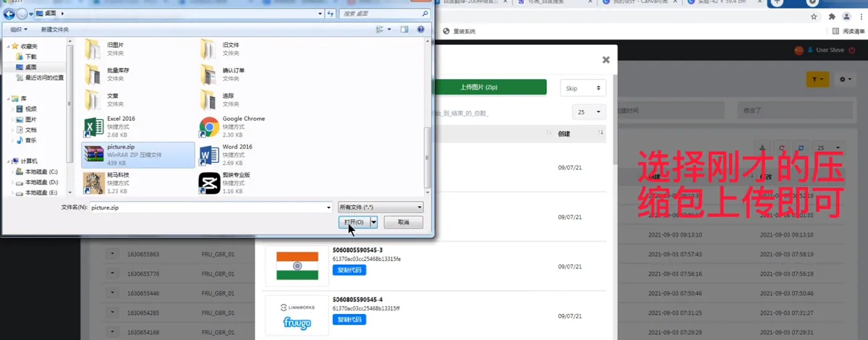Expand 本地磁盘 (C:) tree node

tap(11, 171)
